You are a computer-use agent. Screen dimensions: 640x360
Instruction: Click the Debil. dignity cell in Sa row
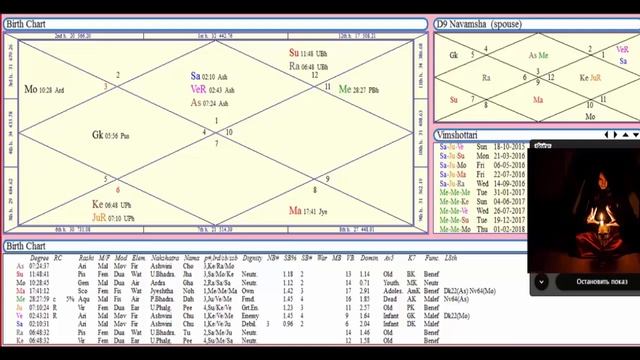click(249, 324)
